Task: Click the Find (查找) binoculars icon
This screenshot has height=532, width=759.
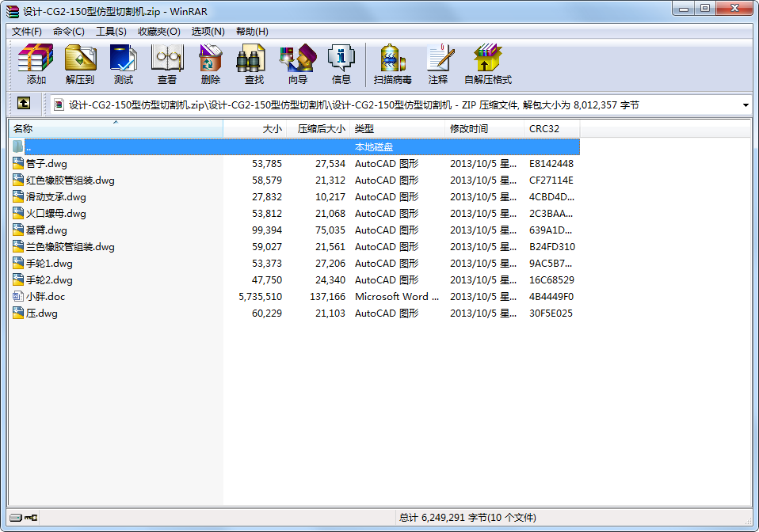Action: [250, 58]
